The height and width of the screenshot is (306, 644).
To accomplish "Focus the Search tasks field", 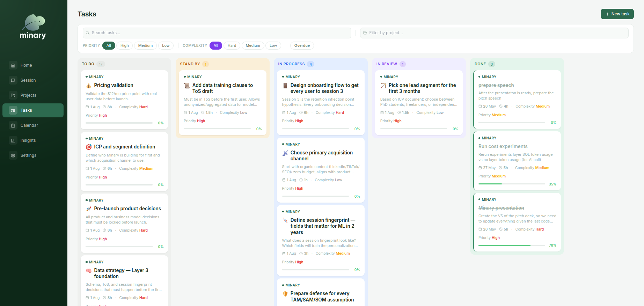I will (x=217, y=33).
